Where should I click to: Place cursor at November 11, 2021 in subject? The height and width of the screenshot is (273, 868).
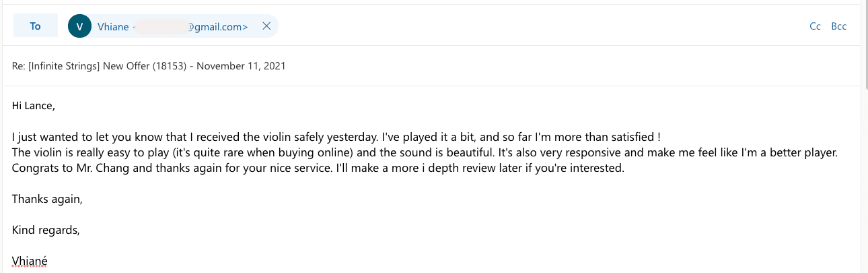(x=241, y=66)
